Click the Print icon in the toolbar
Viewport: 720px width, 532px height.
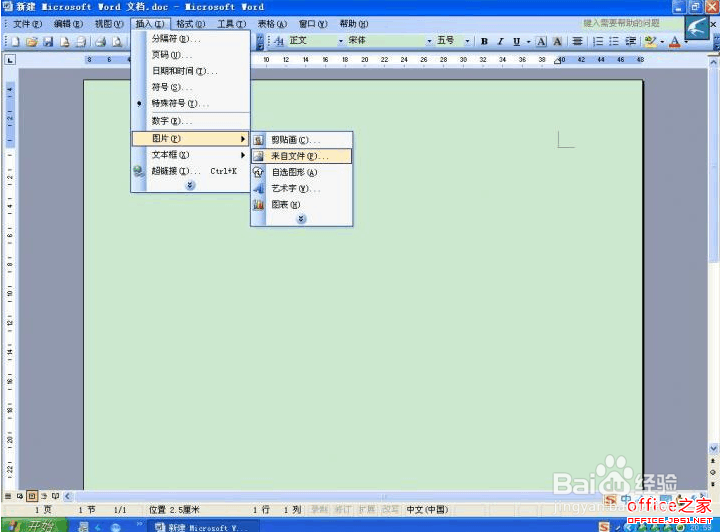tap(101, 42)
